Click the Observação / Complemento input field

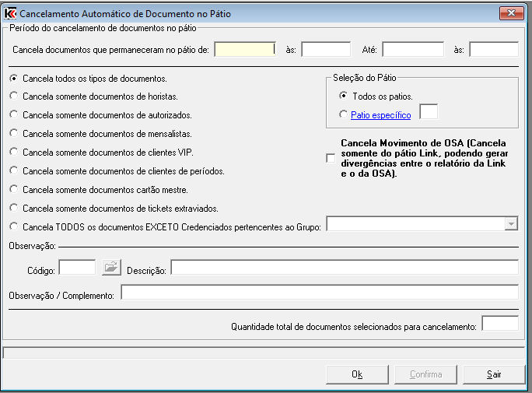(x=319, y=293)
